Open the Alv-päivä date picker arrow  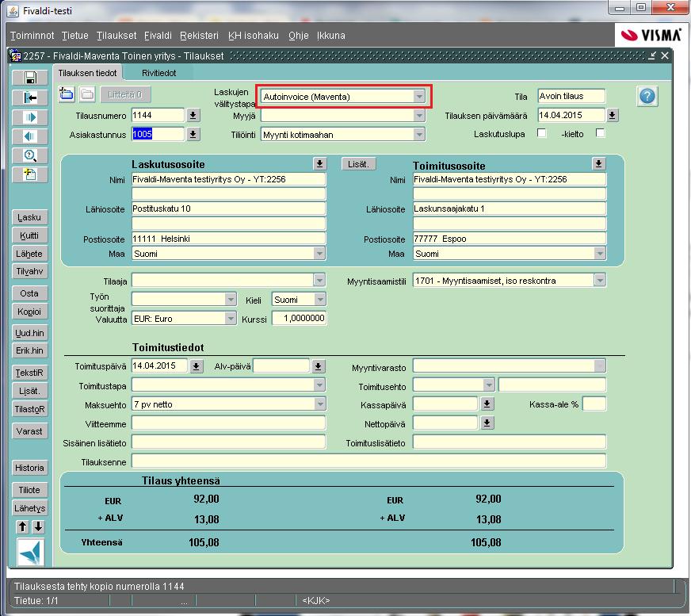pos(319,366)
